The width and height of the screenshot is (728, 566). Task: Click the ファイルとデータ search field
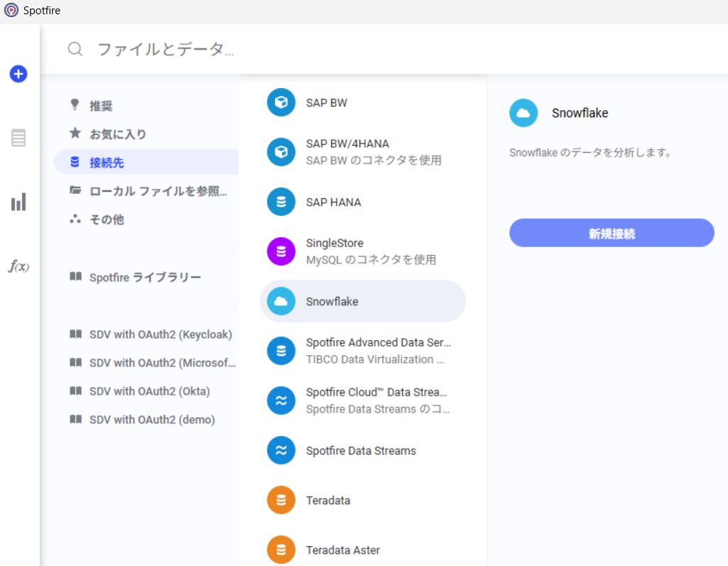(x=384, y=49)
